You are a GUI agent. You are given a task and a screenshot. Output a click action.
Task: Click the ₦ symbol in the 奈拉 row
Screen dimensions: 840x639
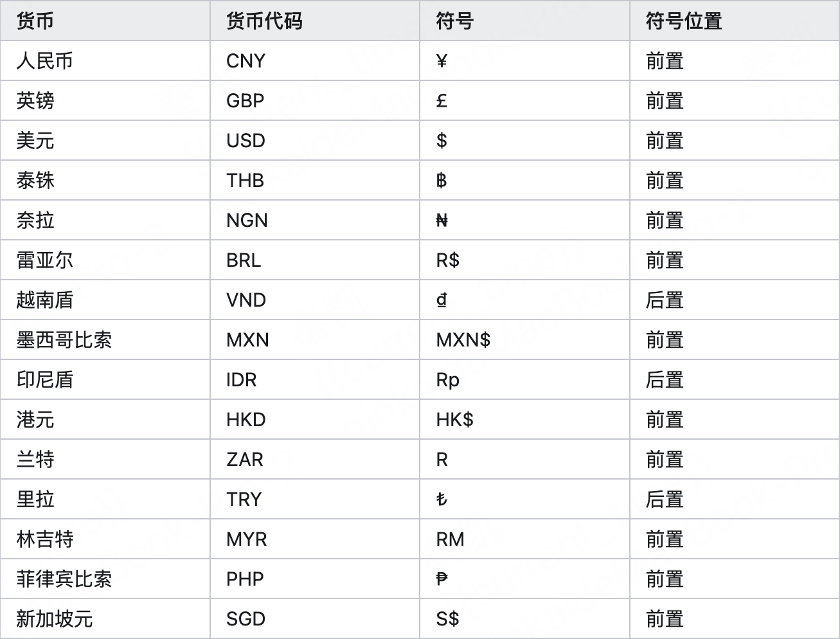click(x=442, y=221)
